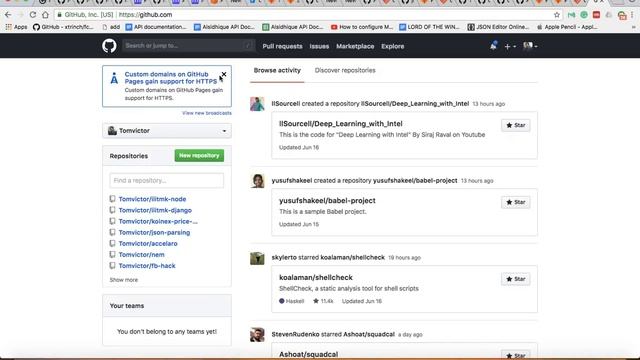Open Marketplace in header
Viewport: 640px width, 360px height.
click(x=355, y=47)
